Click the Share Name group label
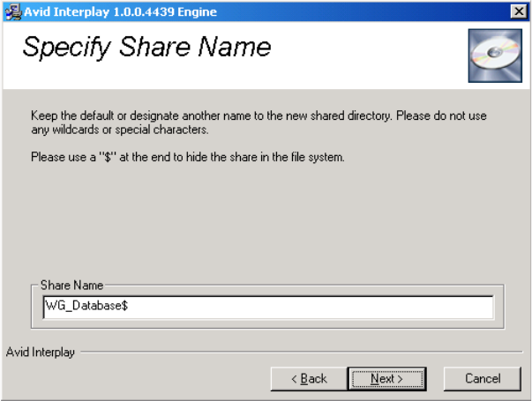The image size is (532, 401). (71, 286)
